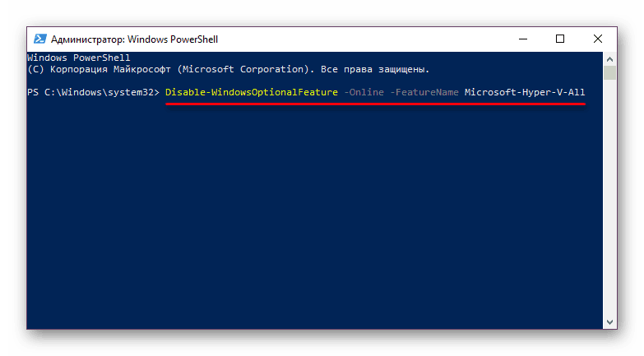Viewport: 644px width, 356px height.
Task: Maximize the PowerShell window
Action: pos(560,39)
